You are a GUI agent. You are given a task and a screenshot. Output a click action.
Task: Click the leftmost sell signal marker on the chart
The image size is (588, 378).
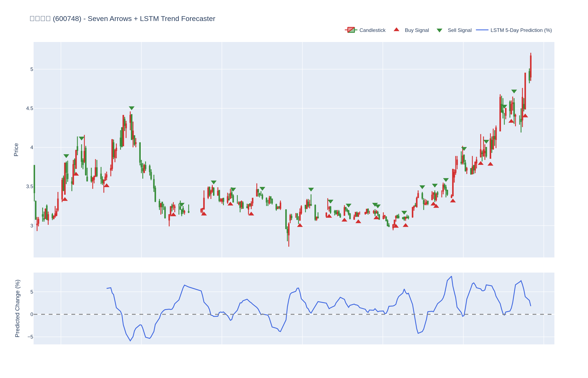pyautogui.click(x=66, y=156)
